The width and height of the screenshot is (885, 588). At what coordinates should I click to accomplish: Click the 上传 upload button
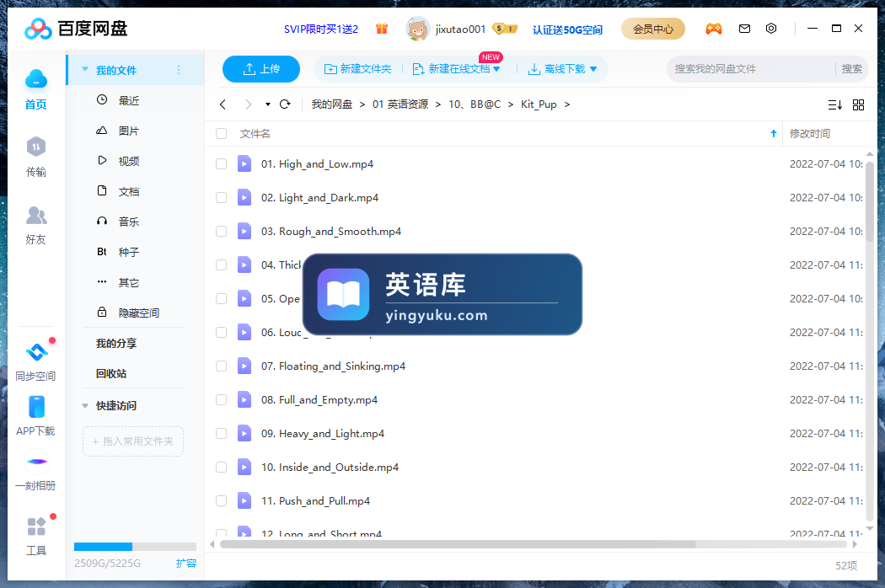pyautogui.click(x=261, y=69)
